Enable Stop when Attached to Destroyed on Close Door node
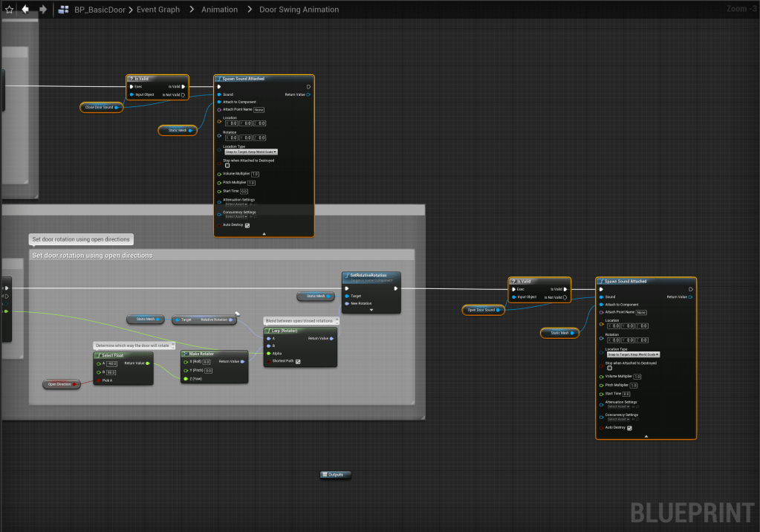Viewport: 760px width, 532px height. 227,165
